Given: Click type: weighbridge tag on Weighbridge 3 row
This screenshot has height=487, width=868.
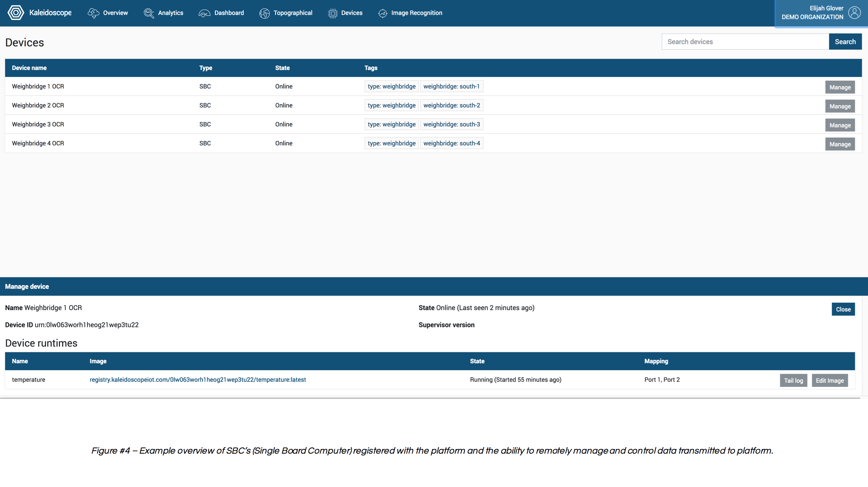Looking at the screenshot, I should [x=392, y=124].
